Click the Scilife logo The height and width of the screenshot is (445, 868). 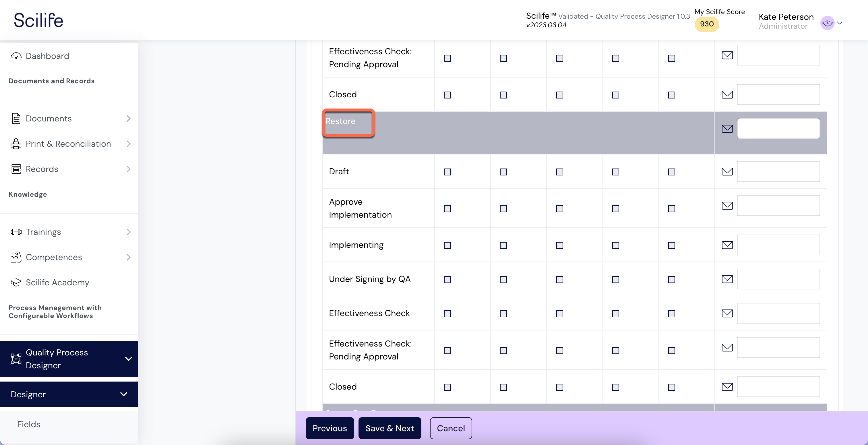[x=38, y=20]
